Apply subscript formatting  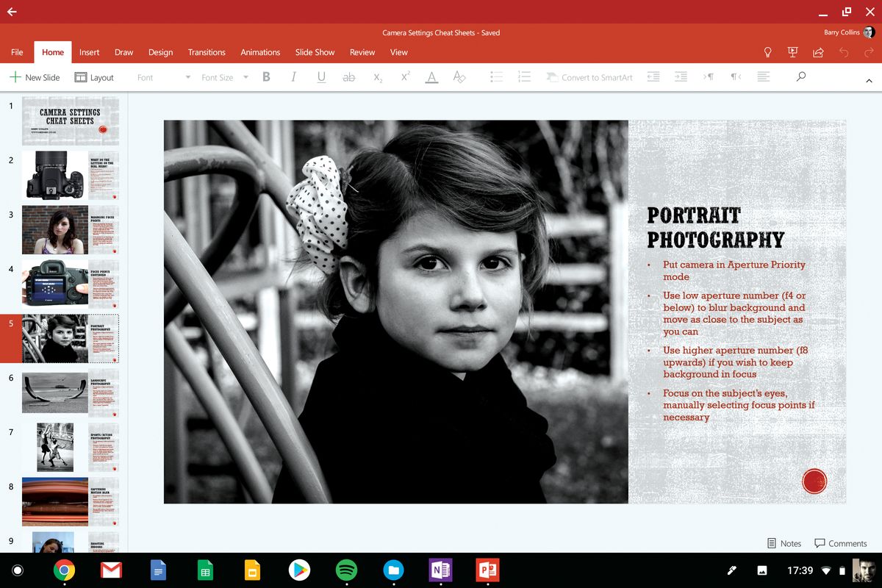tap(376, 76)
